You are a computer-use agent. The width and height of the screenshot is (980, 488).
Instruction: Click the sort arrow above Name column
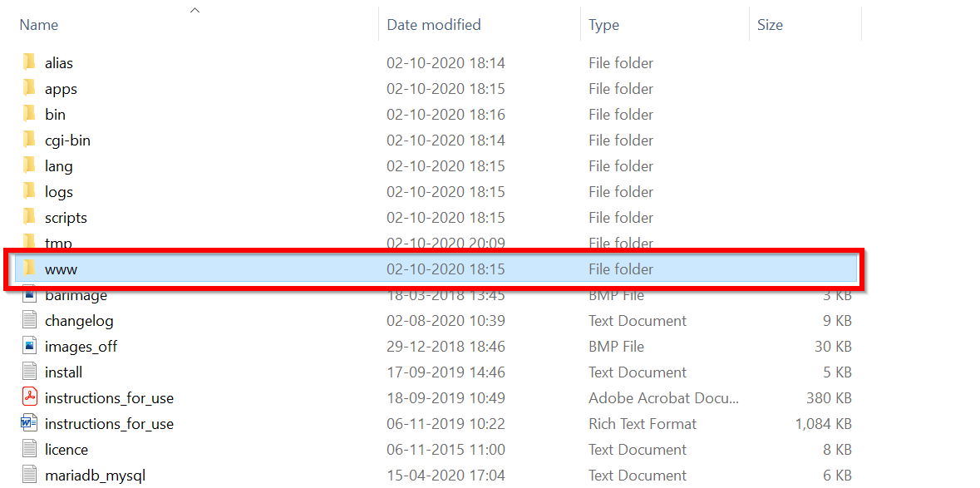tap(195, 9)
